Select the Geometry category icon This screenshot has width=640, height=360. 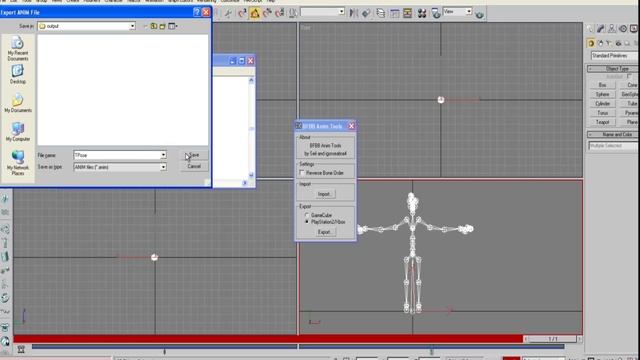coord(591,43)
